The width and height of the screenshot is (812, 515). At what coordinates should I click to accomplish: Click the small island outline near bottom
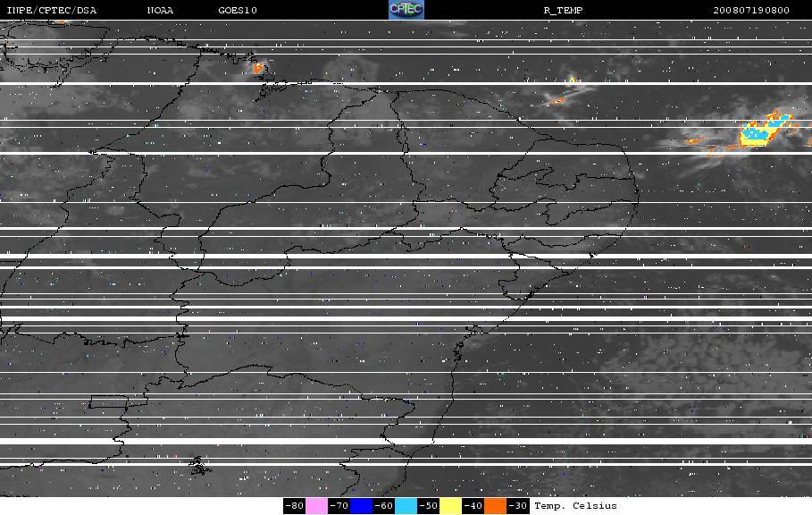199,466
